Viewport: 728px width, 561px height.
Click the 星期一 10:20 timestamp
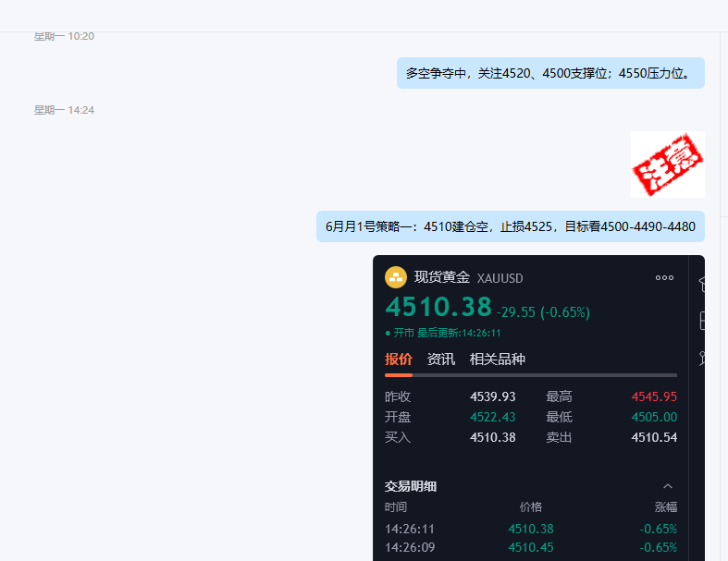(x=64, y=36)
